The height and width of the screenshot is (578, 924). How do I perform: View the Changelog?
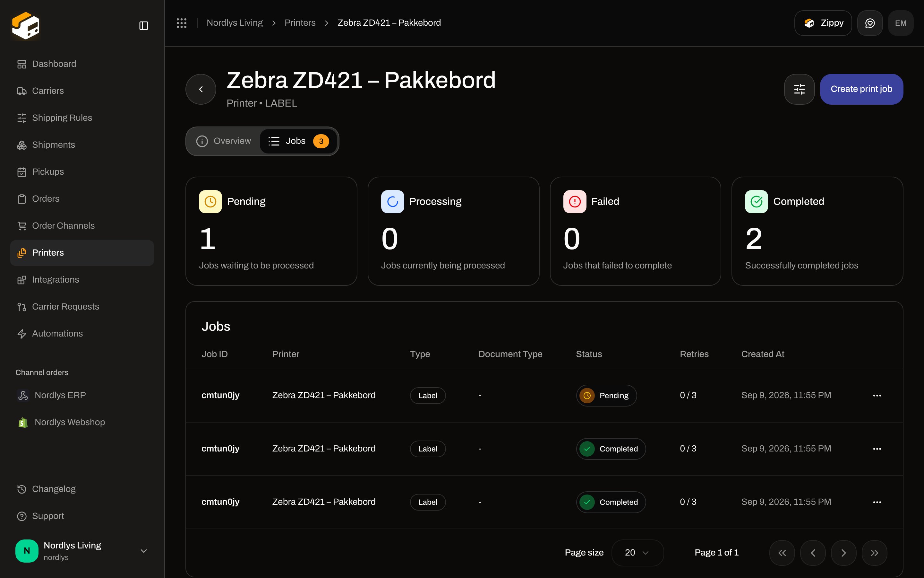click(82, 489)
